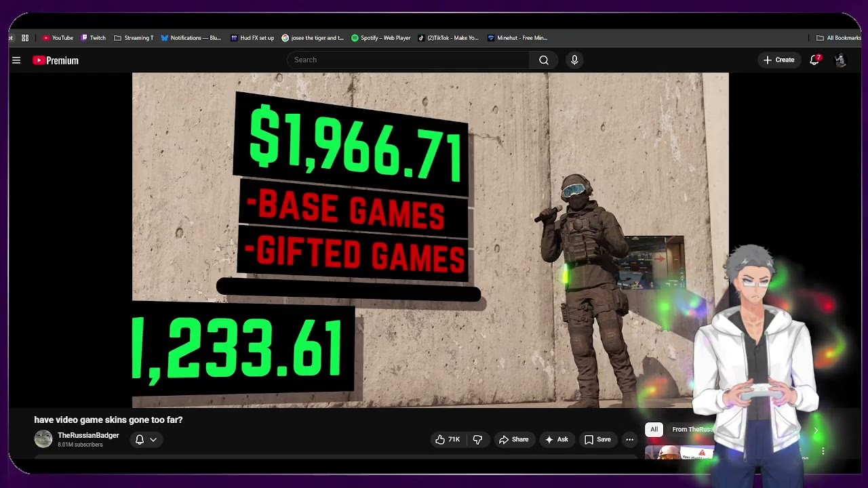This screenshot has height=488, width=868.
Task: Click the 8.01M subscribers text
Action: click(x=80, y=445)
